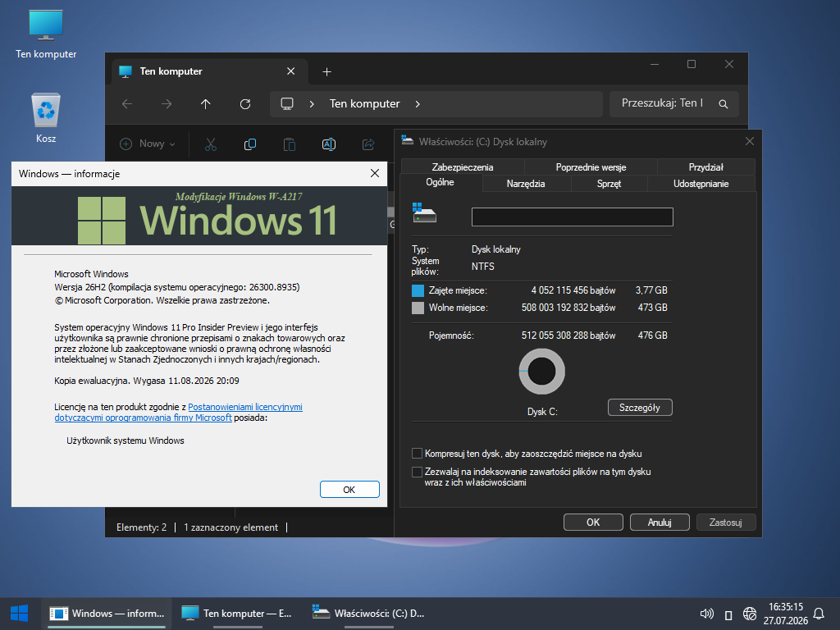This screenshot has width=840, height=630.
Task: Click the battery icon in system tray
Action: point(728,614)
